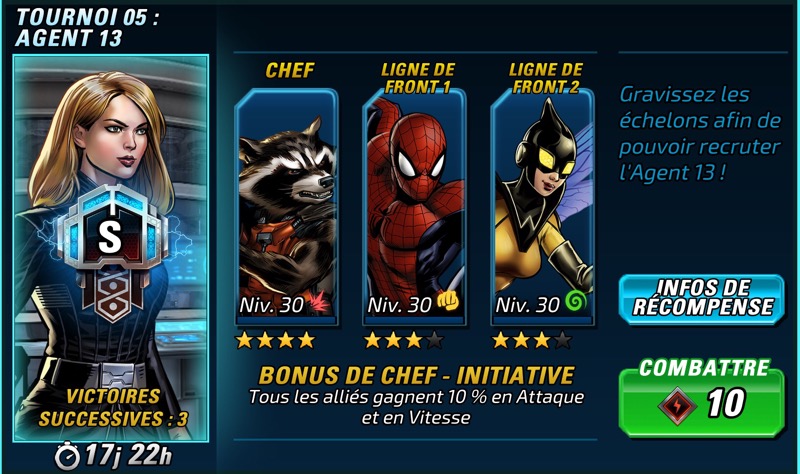Image resolution: width=800 pixels, height=474 pixels.
Task: Click Spider-Man's star rating
Action: point(404,340)
